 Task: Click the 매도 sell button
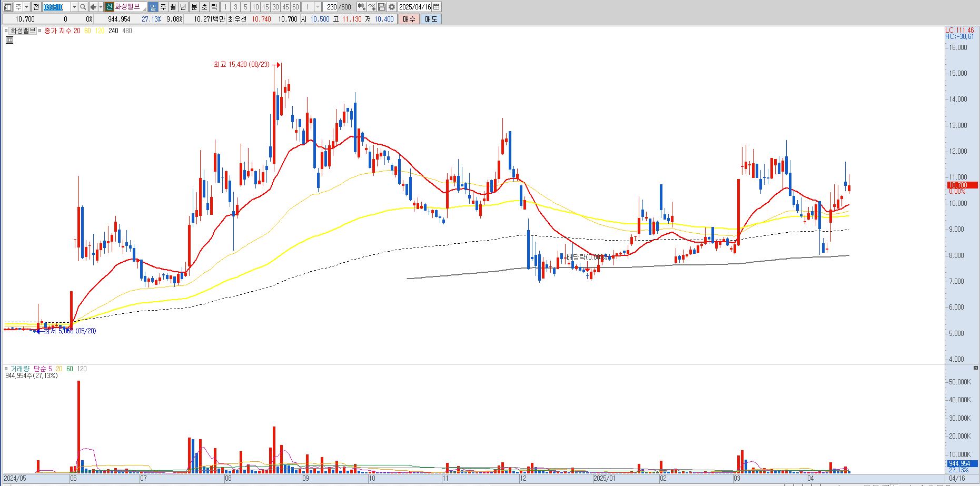431,19
